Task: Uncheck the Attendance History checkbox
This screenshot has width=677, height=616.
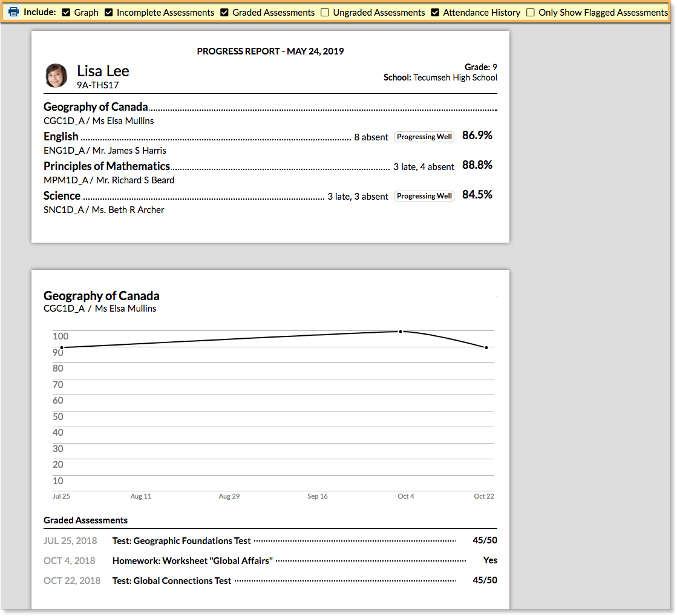Action: [x=435, y=13]
